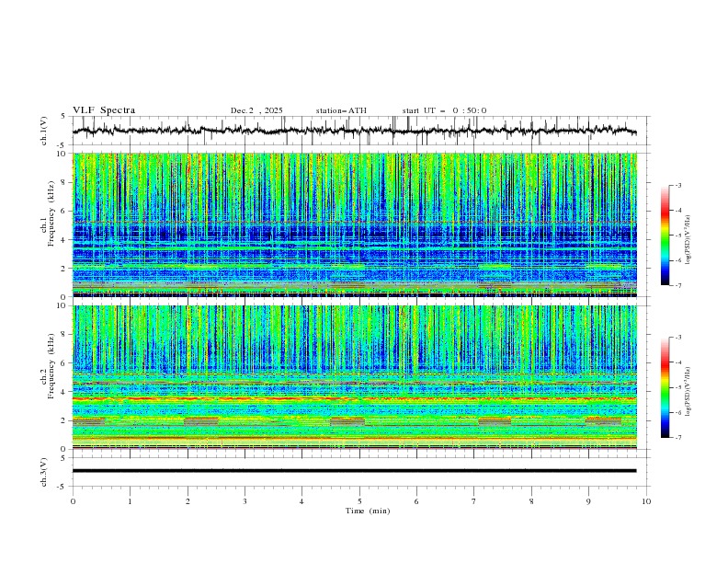Click the "-3" tick on ch.2 colorbar
The width and height of the screenshot is (728, 563).
tap(678, 338)
